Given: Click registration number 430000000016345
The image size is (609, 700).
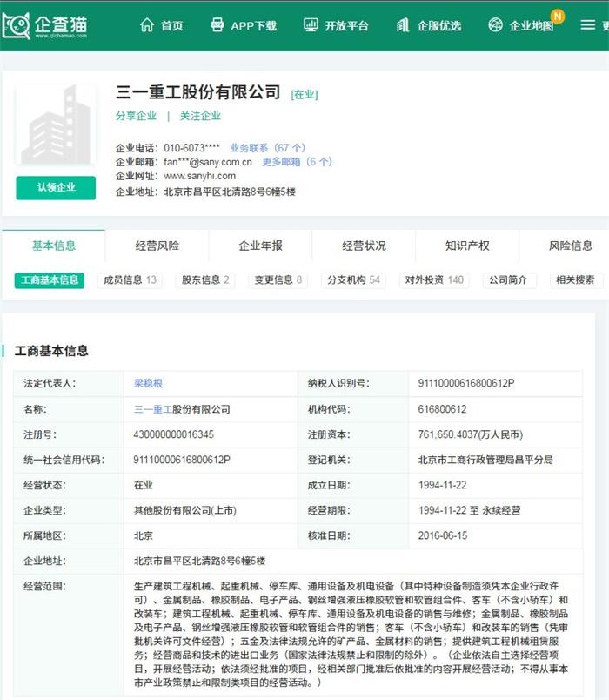Looking at the screenshot, I should (x=173, y=434).
